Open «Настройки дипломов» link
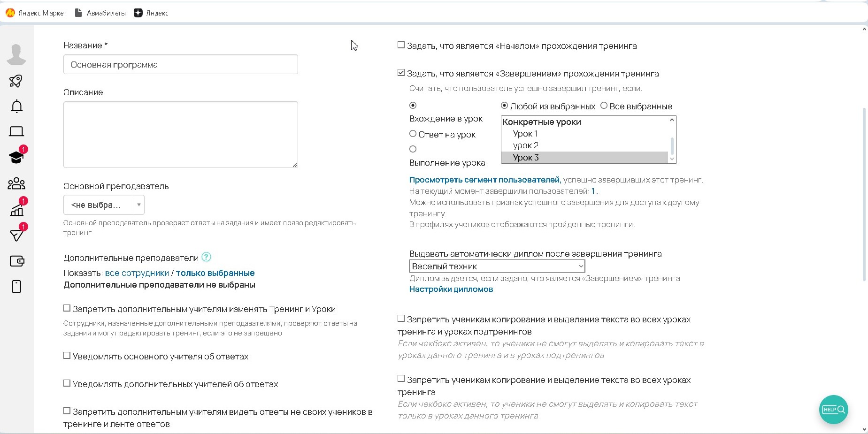The height and width of the screenshot is (434, 868). pos(451,289)
